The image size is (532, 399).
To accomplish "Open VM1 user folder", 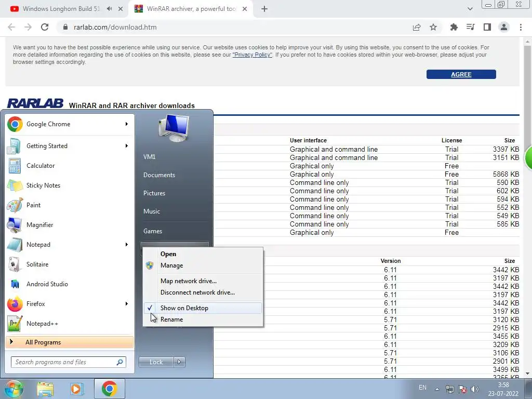I will point(149,157).
